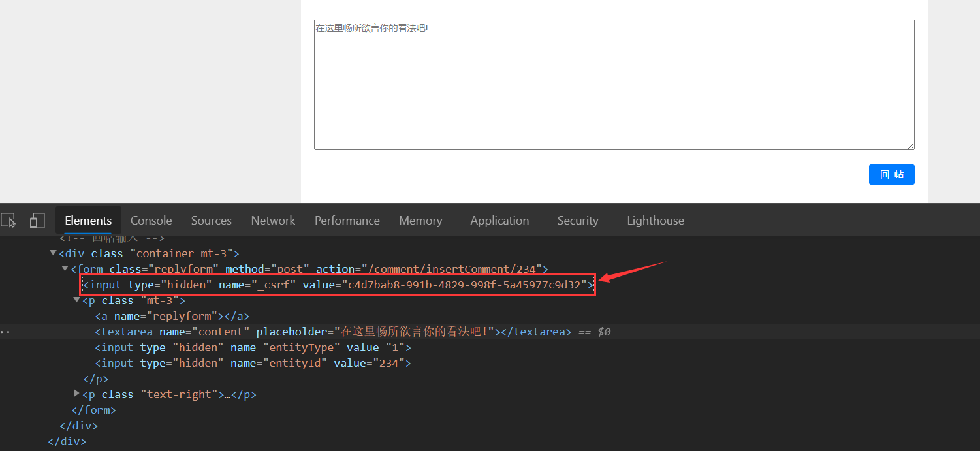This screenshot has height=451, width=980.
Task: Switch to the Security tab
Action: coord(577,221)
